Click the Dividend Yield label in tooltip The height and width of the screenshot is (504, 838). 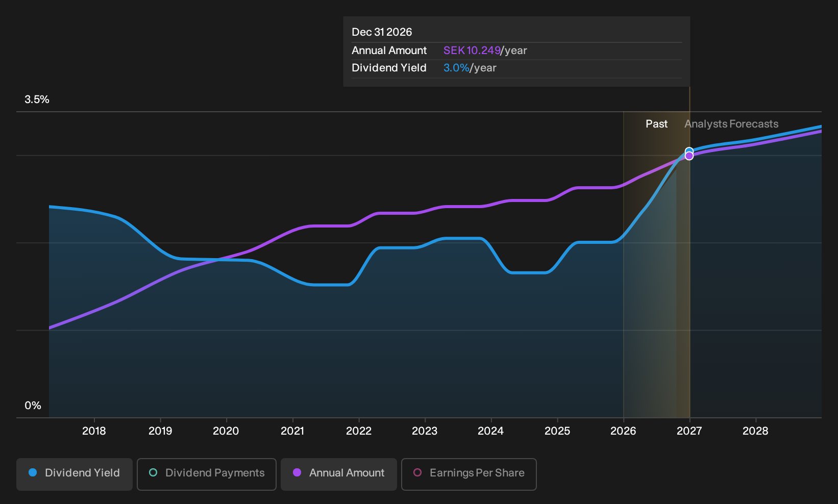coord(389,68)
